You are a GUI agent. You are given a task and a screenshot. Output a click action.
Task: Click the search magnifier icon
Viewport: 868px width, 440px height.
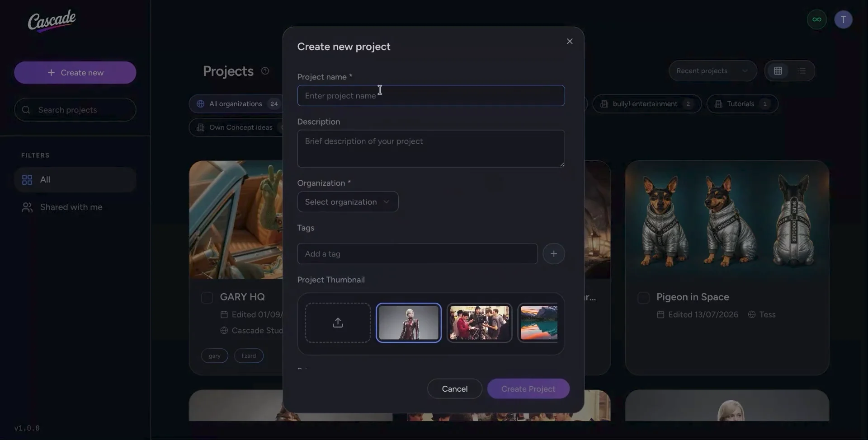click(x=26, y=110)
